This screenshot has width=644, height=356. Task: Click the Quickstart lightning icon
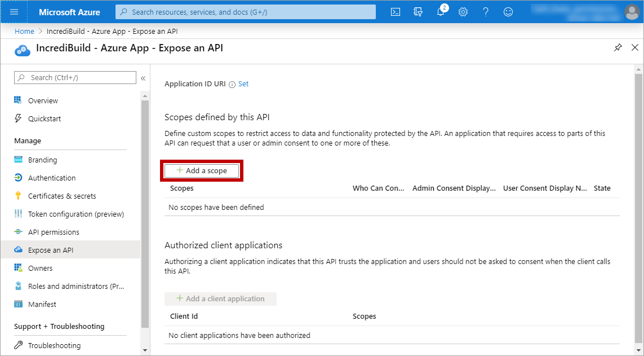(18, 118)
